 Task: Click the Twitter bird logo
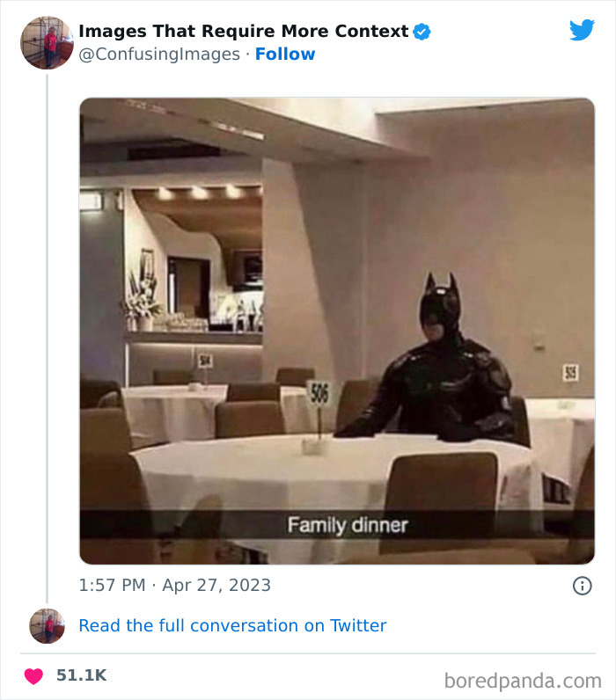click(x=582, y=30)
